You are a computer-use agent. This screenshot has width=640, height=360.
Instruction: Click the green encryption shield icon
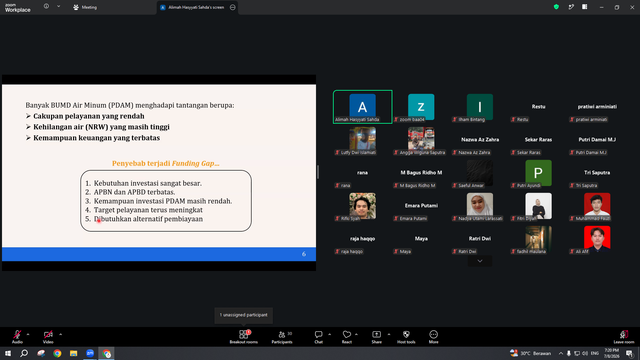556,7
